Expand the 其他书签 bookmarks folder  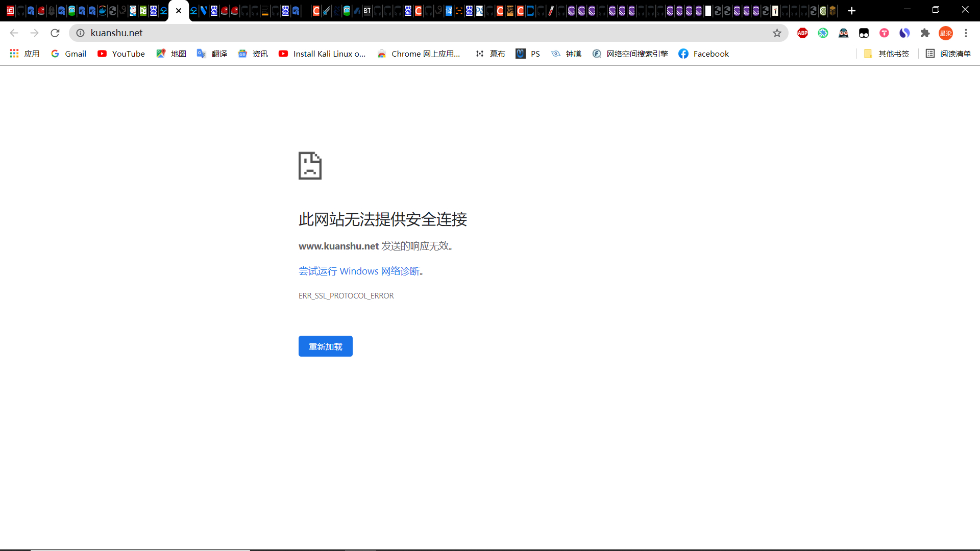tap(887, 54)
